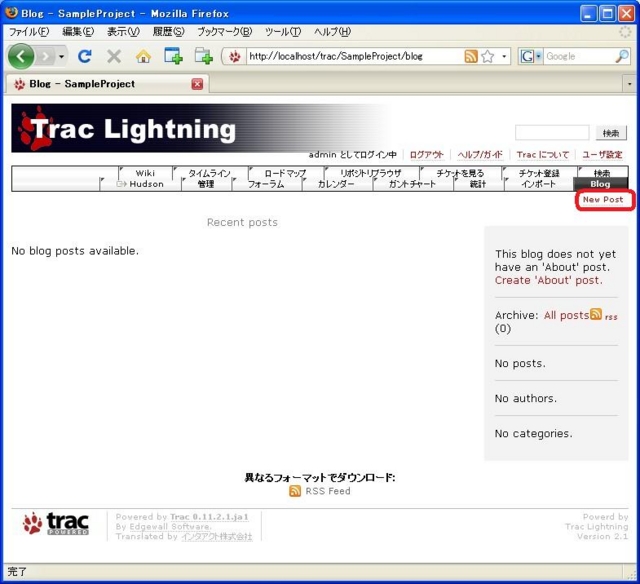640x584 pixels.
Task: Open the address bar history dropdown
Action: 504,56
